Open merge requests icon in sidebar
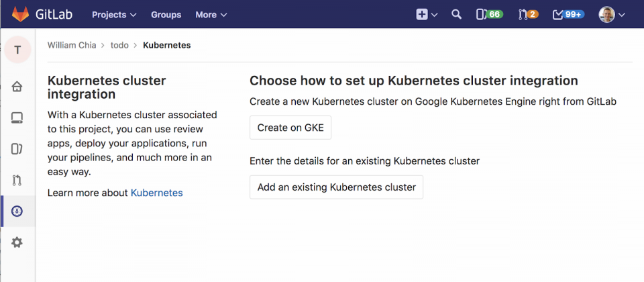 tap(17, 180)
